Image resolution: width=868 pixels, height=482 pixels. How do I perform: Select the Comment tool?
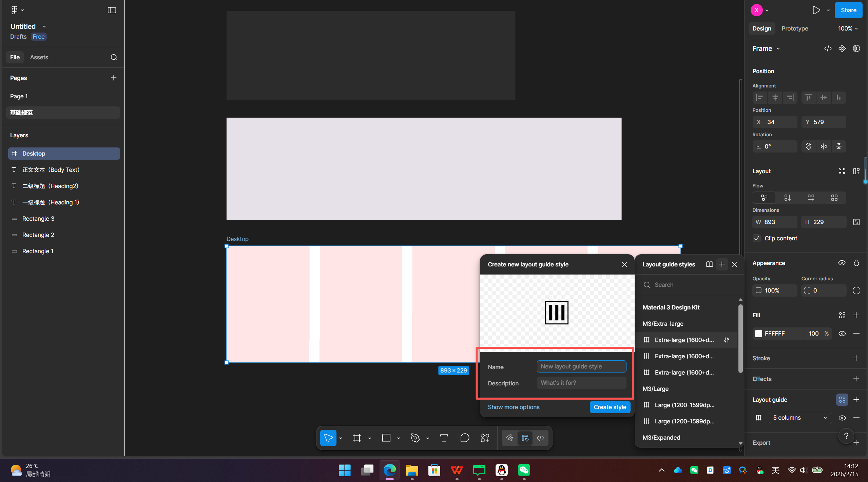pos(465,438)
